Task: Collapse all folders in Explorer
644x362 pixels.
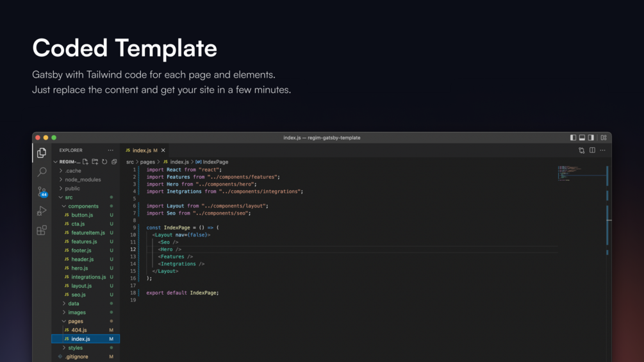Action: click(114, 161)
